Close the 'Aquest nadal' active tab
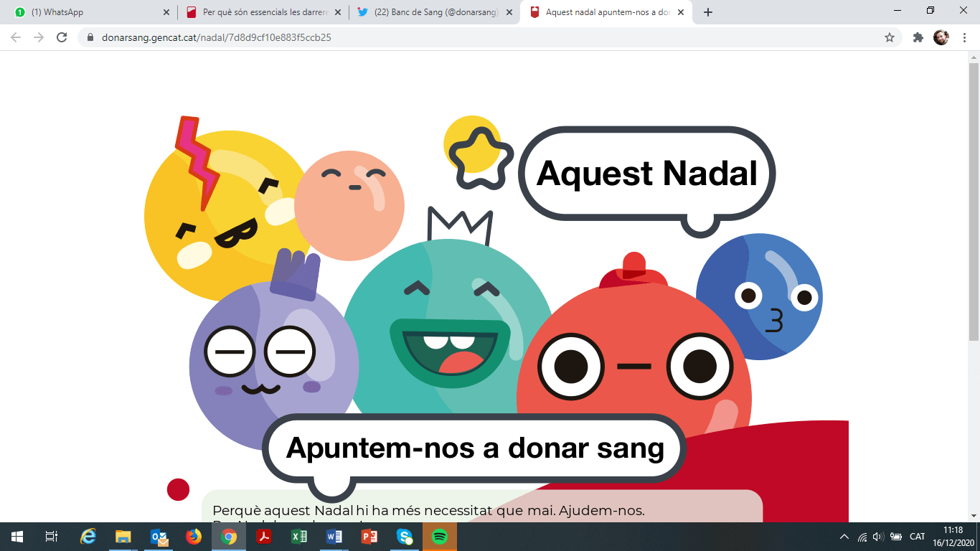 (x=681, y=12)
